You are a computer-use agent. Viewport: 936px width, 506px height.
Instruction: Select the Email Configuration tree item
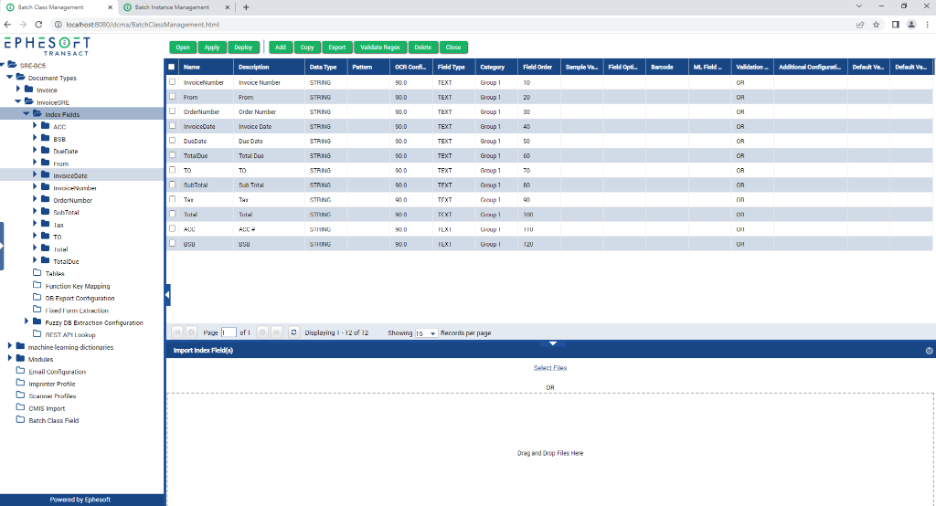point(57,371)
